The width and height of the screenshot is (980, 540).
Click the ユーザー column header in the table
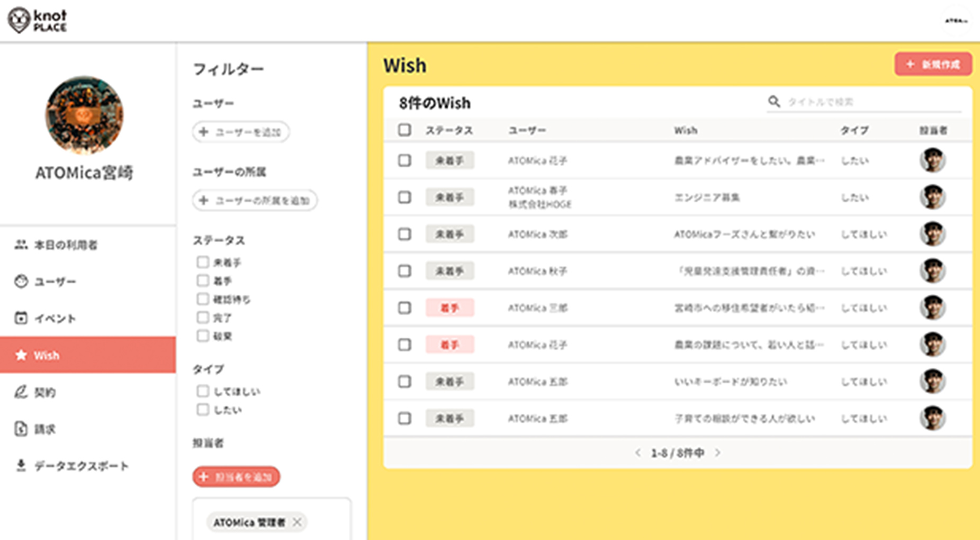[x=527, y=130]
